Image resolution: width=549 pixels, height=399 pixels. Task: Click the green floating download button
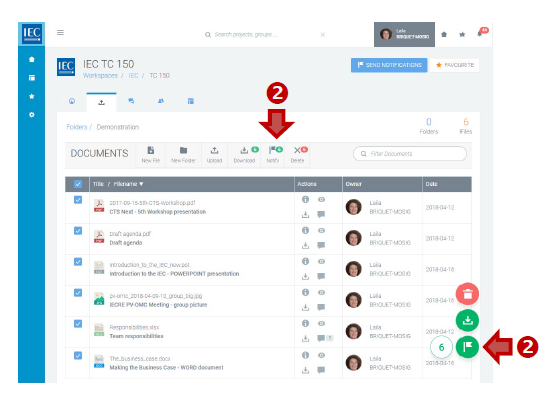[467, 320]
